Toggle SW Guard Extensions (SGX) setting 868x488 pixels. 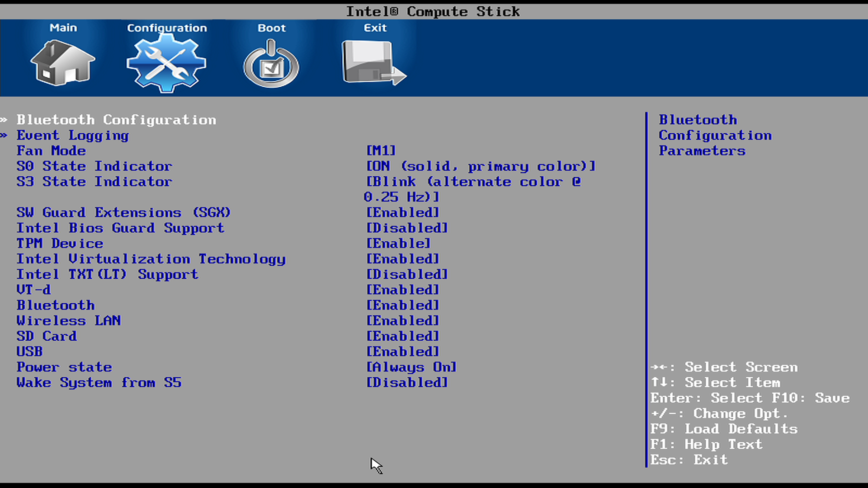pos(123,212)
